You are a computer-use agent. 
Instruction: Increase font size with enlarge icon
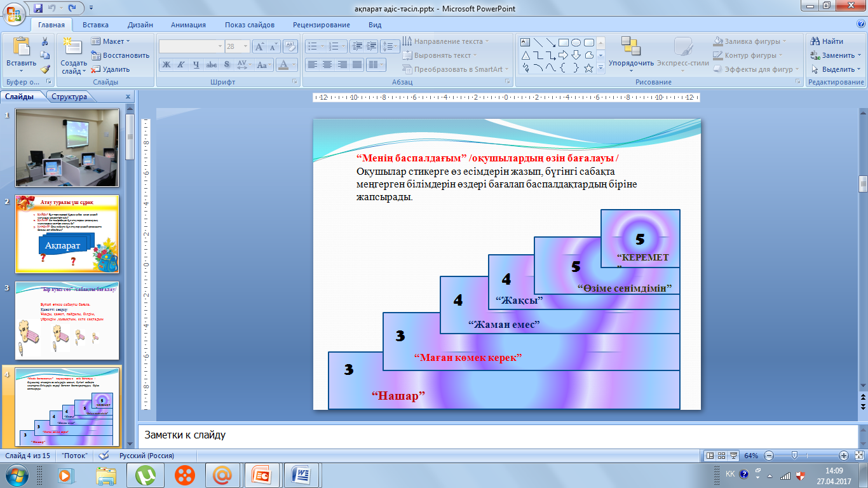259,46
